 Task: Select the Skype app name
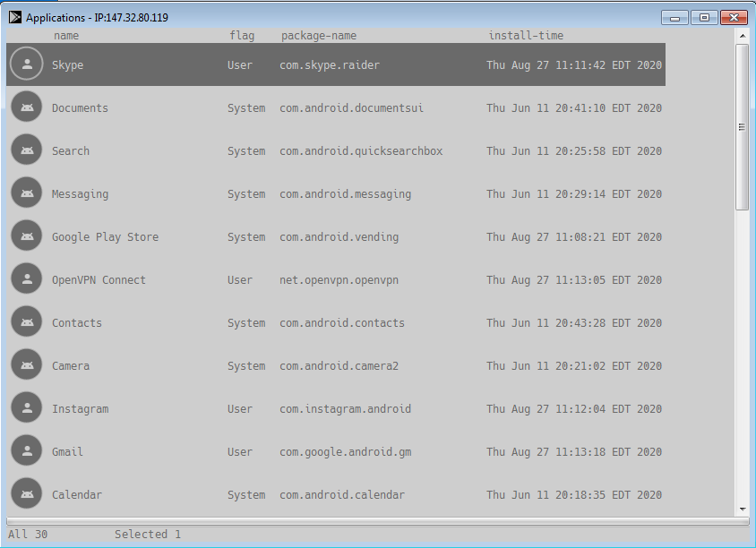[67, 65]
